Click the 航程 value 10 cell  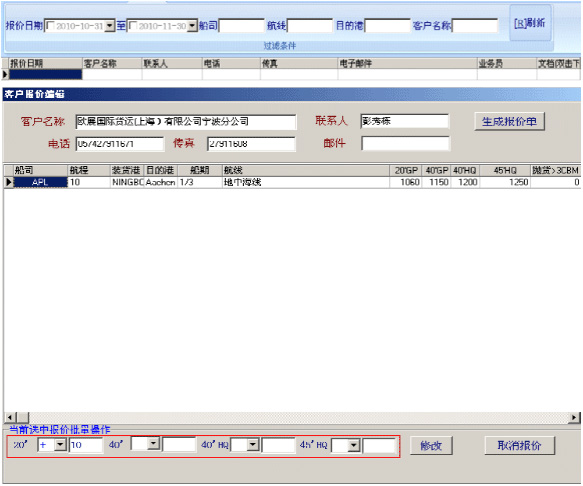click(89, 182)
